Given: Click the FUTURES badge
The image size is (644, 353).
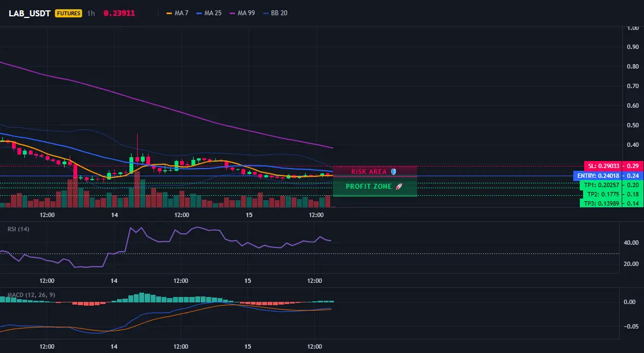Looking at the screenshot, I should (69, 13).
